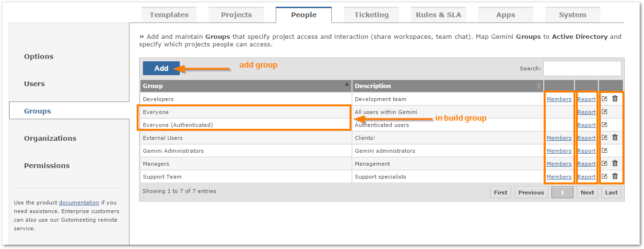
Task: Go to the Next page
Action: 587,192
